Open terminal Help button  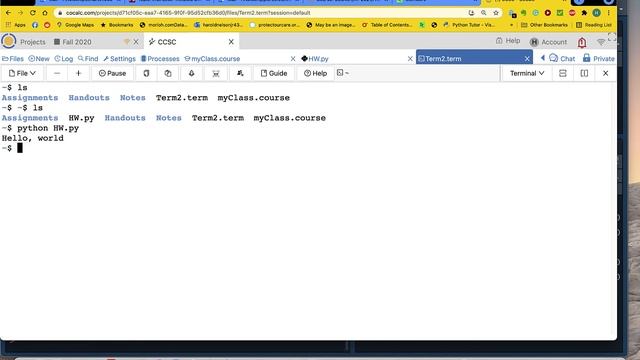pos(316,73)
